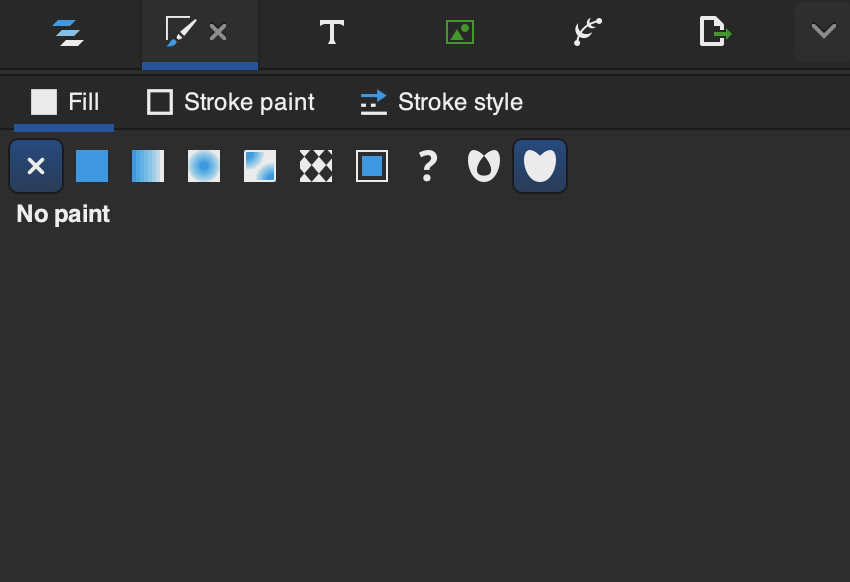
Task: Select the evenodd fill rule
Action: click(x=484, y=166)
